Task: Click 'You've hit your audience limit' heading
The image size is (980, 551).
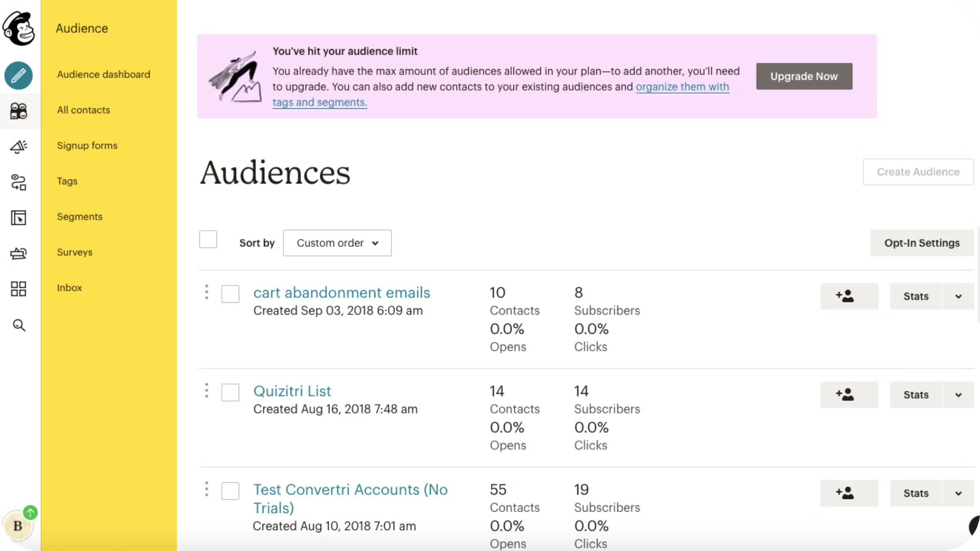Action: coord(345,51)
